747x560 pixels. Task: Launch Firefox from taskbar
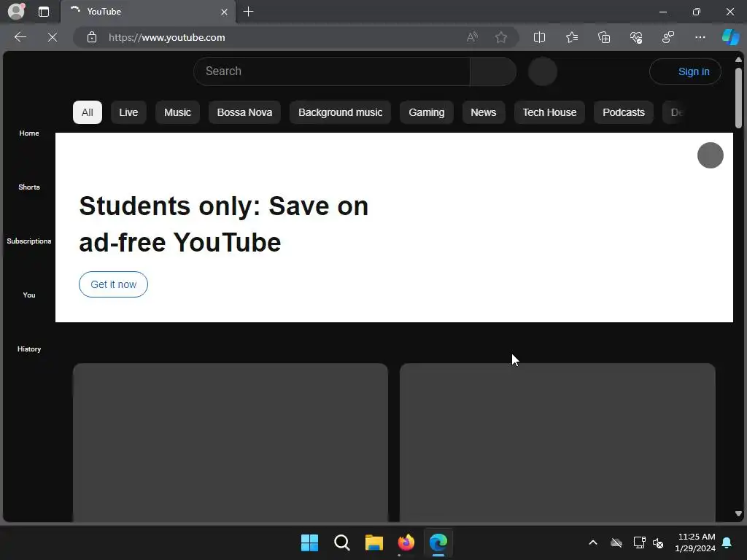coord(406,542)
